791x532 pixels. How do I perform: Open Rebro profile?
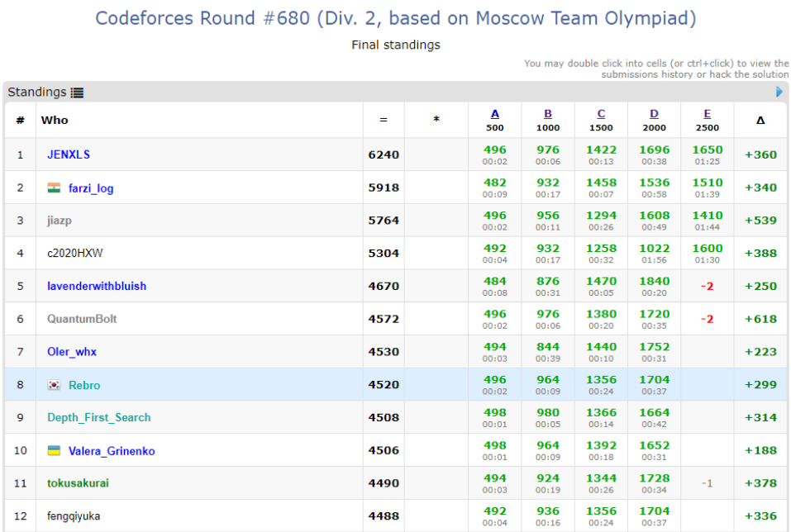point(84,385)
